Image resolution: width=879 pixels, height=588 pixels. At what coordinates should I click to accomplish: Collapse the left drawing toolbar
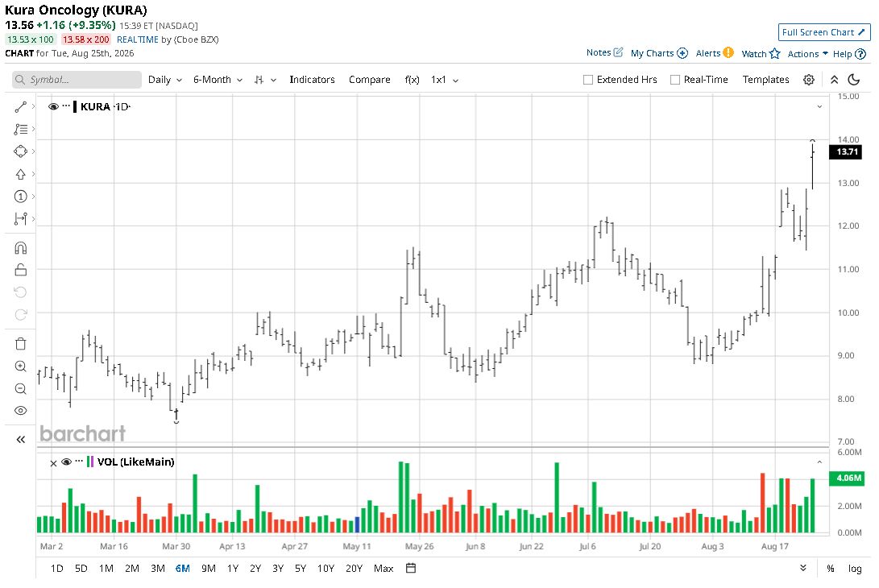pos(21,440)
